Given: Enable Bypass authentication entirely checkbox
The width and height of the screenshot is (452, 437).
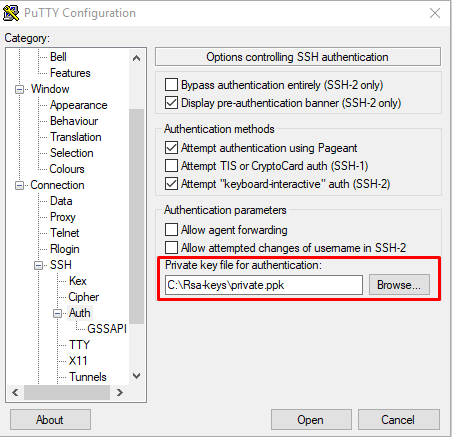Looking at the screenshot, I should coord(171,85).
